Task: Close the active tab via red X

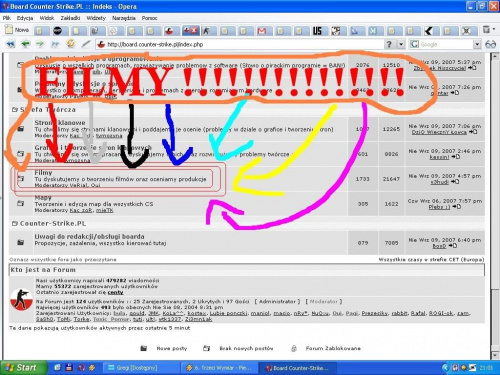Action: click(x=194, y=31)
